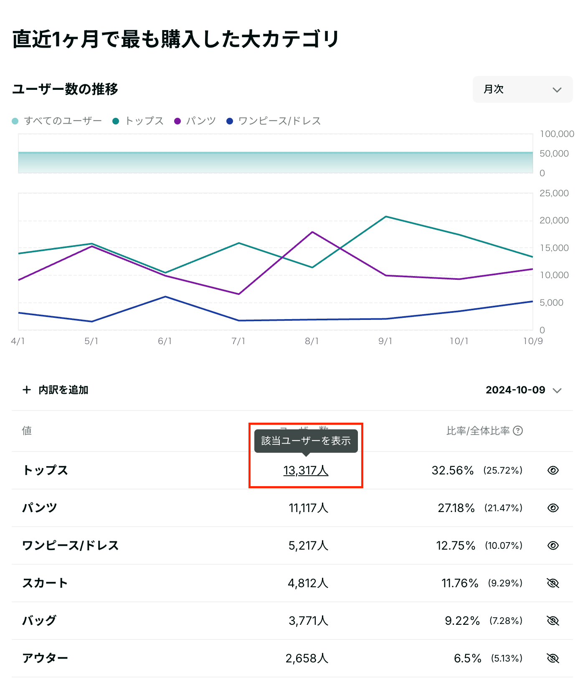This screenshot has width=588, height=700.
Task: Click 3,771人 user count for バッグ
Action: (x=309, y=621)
